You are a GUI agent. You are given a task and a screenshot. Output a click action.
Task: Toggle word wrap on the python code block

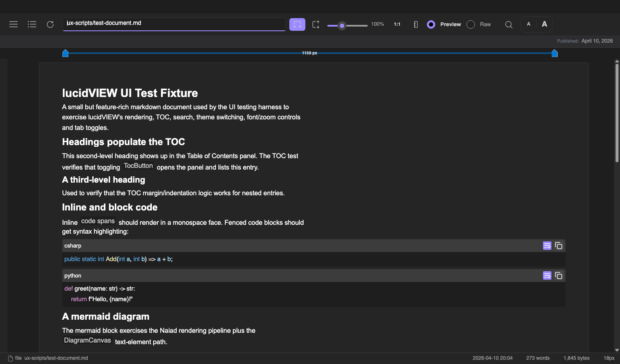[547, 275]
